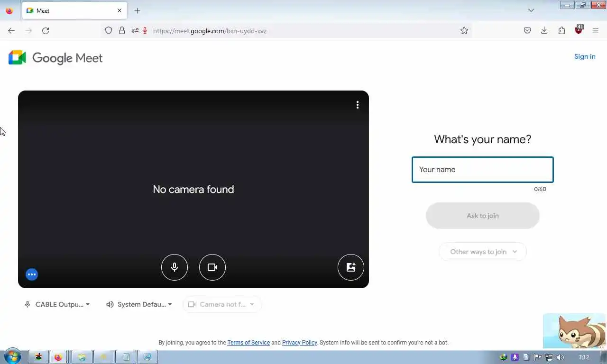Screen dimensions: 607x364
Task: Click the Google Meet logo
Action: click(x=55, y=58)
